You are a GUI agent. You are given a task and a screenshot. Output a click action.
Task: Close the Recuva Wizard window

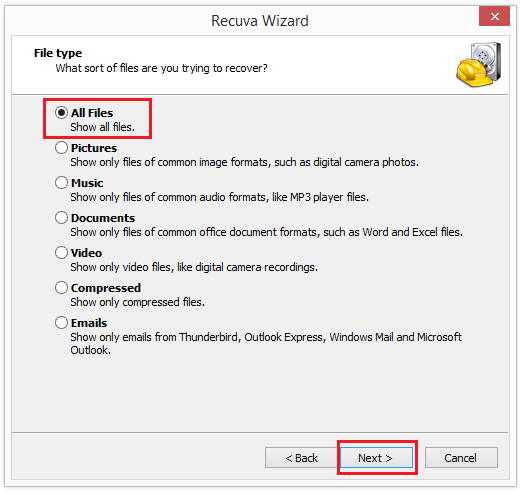[494, 16]
